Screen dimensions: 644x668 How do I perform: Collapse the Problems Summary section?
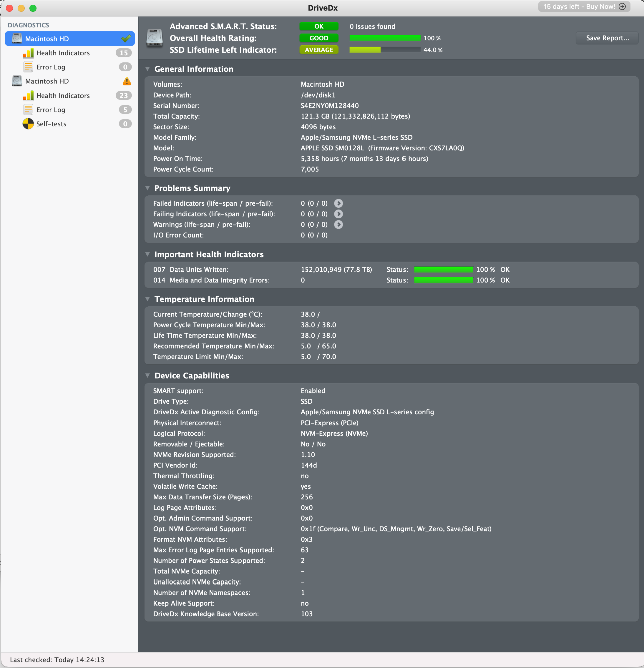(147, 188)
